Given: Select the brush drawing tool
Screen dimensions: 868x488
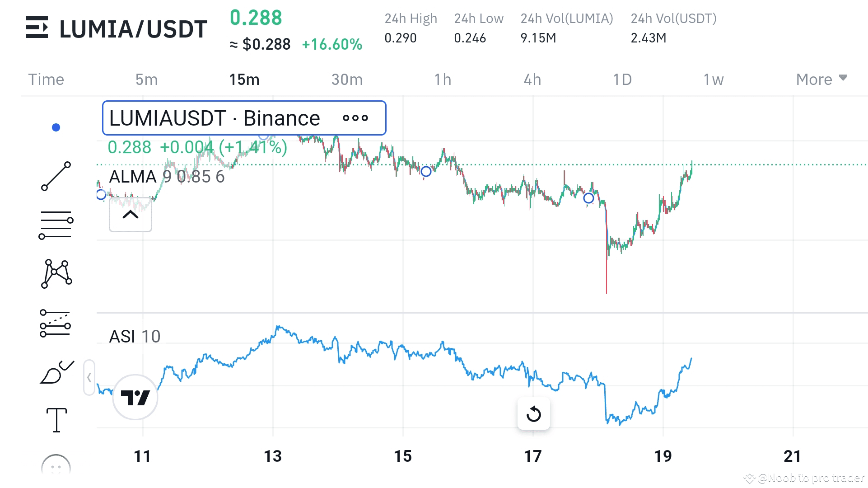Looking at the screenshot, I should pos(56,372).
